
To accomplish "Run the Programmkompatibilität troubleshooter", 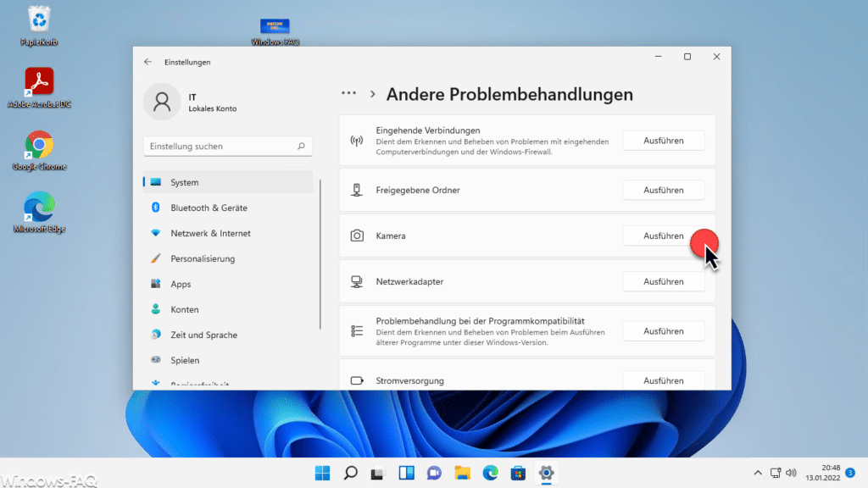I will 663,331.
